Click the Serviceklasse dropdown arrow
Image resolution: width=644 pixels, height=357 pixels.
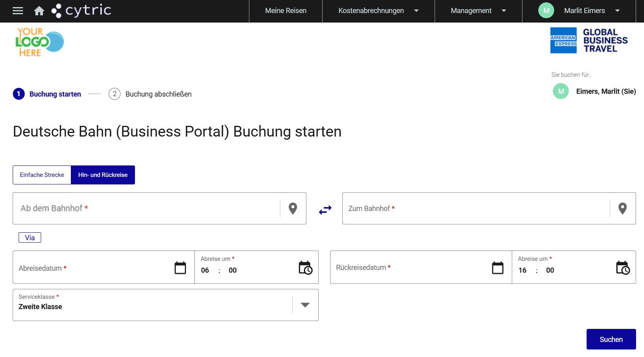coord(305,305)
